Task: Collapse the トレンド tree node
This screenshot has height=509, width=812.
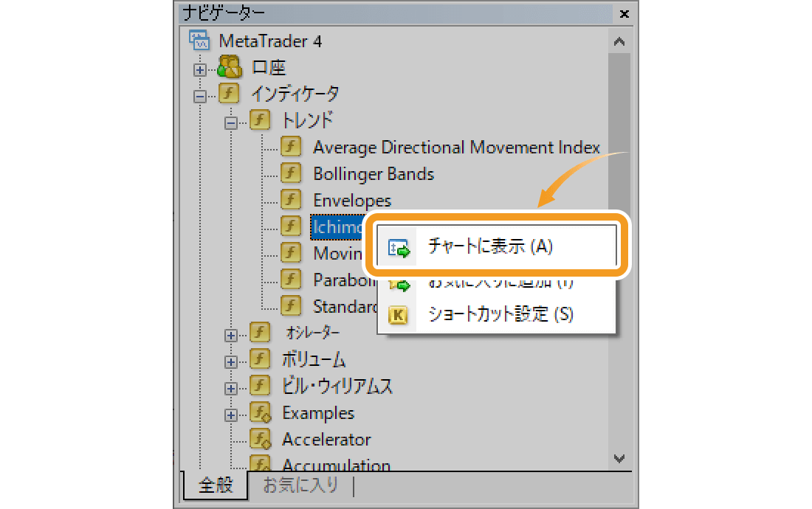Action: point(231,122)
